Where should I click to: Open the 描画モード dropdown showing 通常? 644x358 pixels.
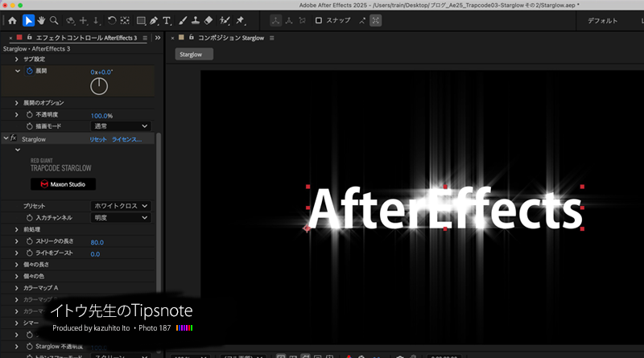tap(121, 126)
